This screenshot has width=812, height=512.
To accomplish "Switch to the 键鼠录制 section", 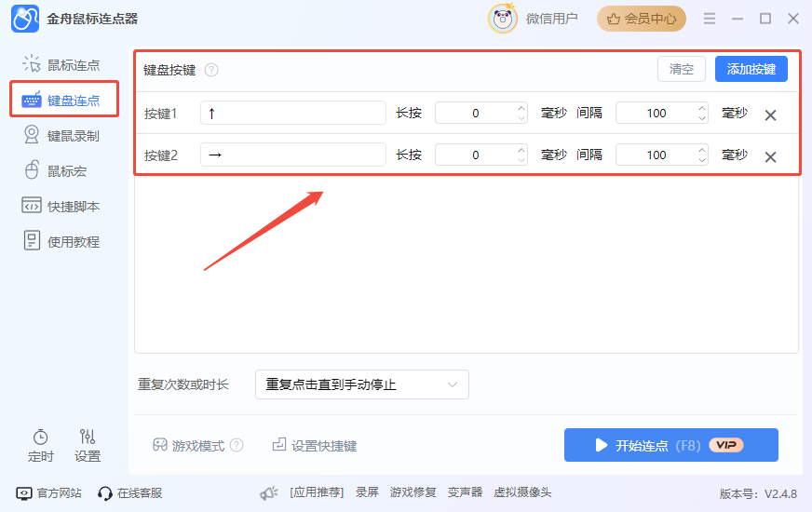I will (61, 136).
